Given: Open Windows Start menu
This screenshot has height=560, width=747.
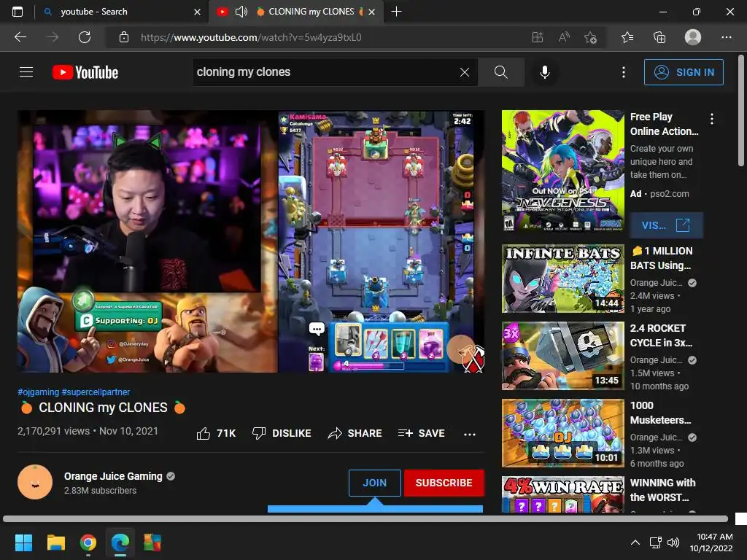Looking at the screenshot, I should (23, 542).
